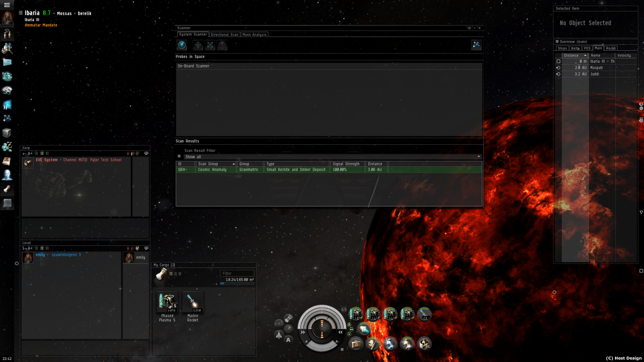Select Maspah stargate in overview
This screenshot has width=644, height=362.
[597, 68]
